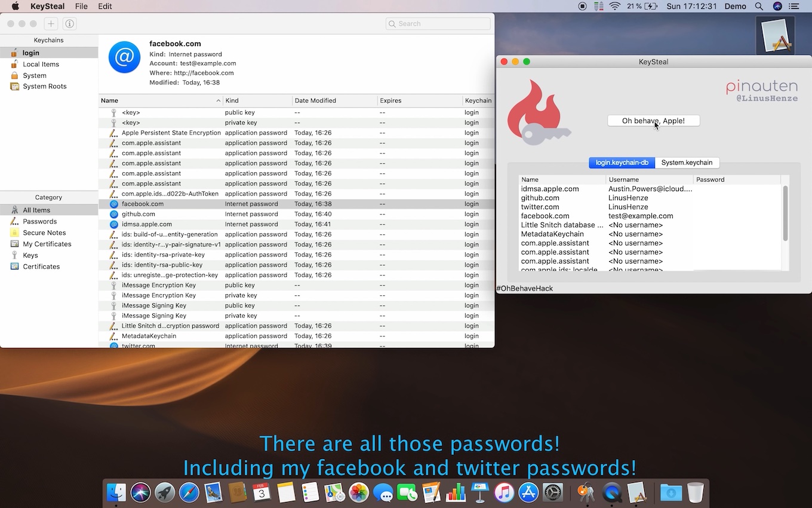Click the info button in Keychain Access toolbar
Screen dimensions: 812x508
(69, 24)
